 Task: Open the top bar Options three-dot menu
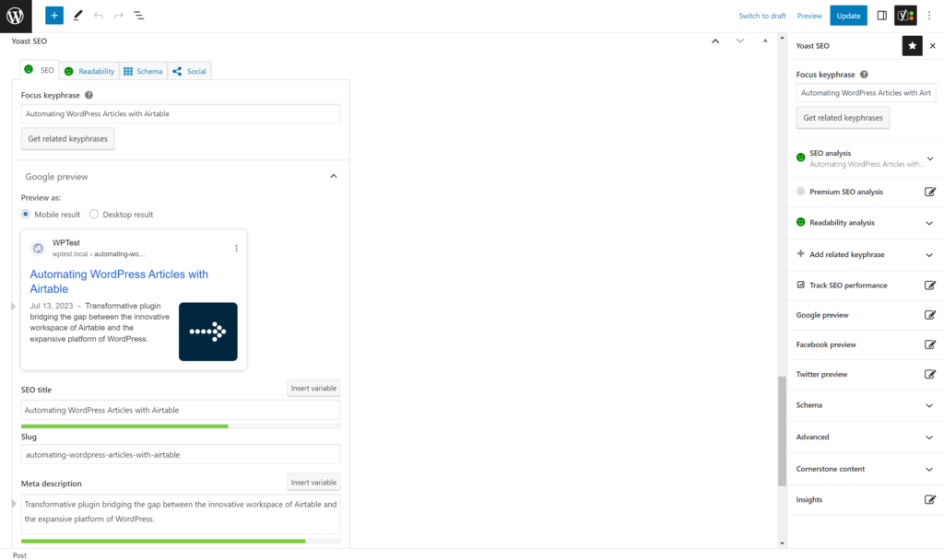coord(929,16)
